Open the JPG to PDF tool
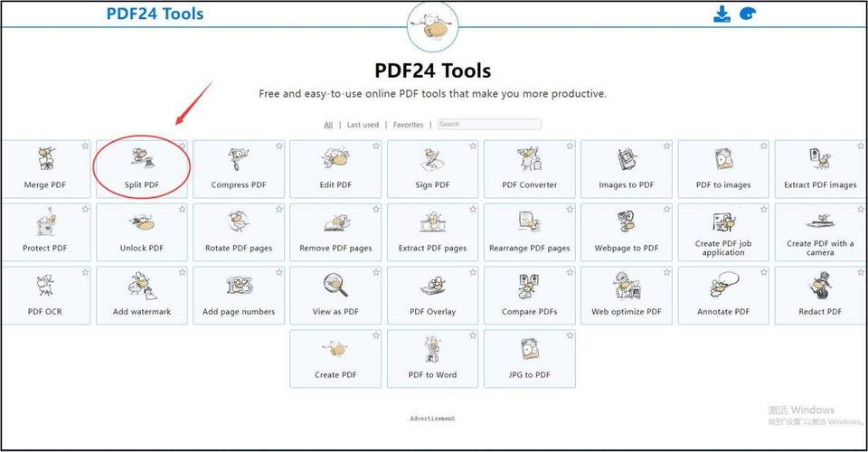Viewport: 868px width, 452px height. pyautogui.click(x=529, y=359)
